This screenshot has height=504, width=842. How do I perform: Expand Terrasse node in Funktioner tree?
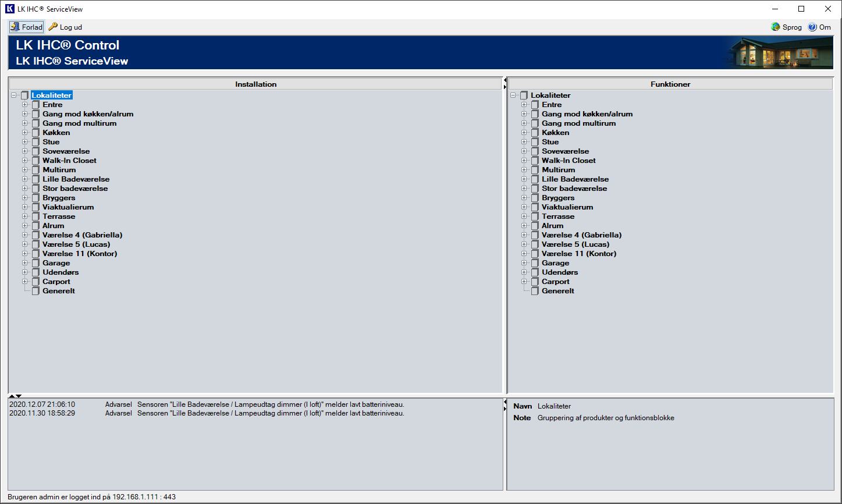tap(524, 216)
